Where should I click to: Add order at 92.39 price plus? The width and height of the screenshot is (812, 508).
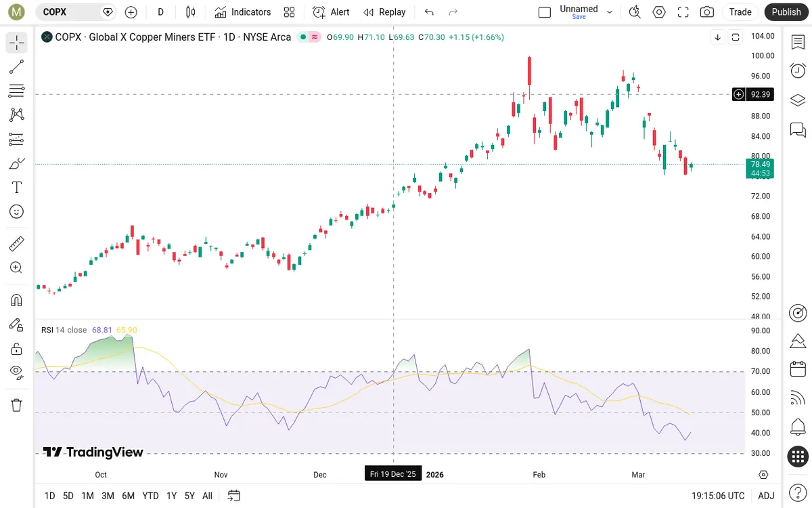tap(739, 94)
